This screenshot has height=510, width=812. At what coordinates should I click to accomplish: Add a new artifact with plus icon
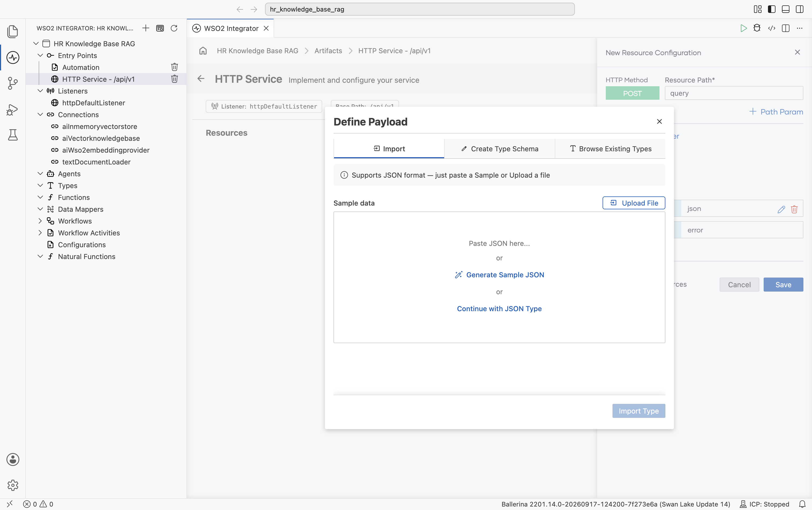146,28
